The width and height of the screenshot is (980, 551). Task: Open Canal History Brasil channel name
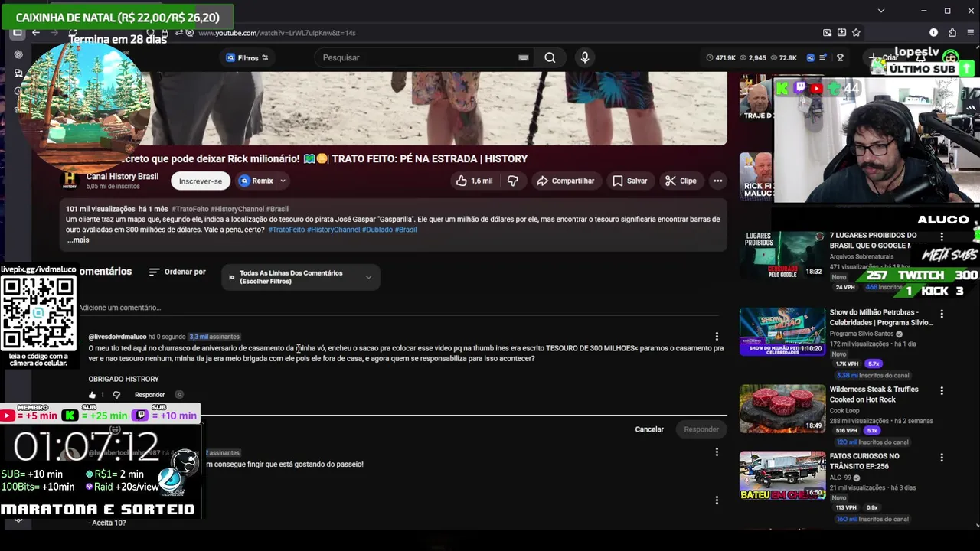point(122,176)
